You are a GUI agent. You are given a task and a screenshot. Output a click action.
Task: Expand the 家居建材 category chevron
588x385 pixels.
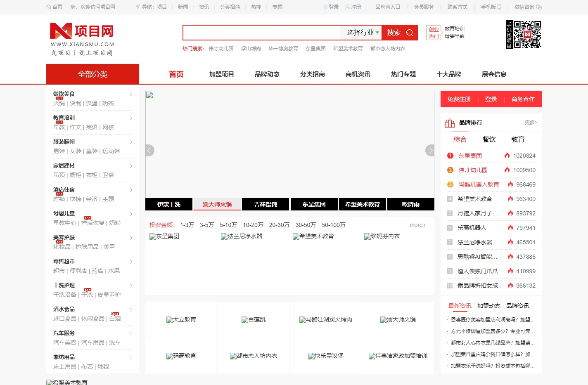point(131,166)
